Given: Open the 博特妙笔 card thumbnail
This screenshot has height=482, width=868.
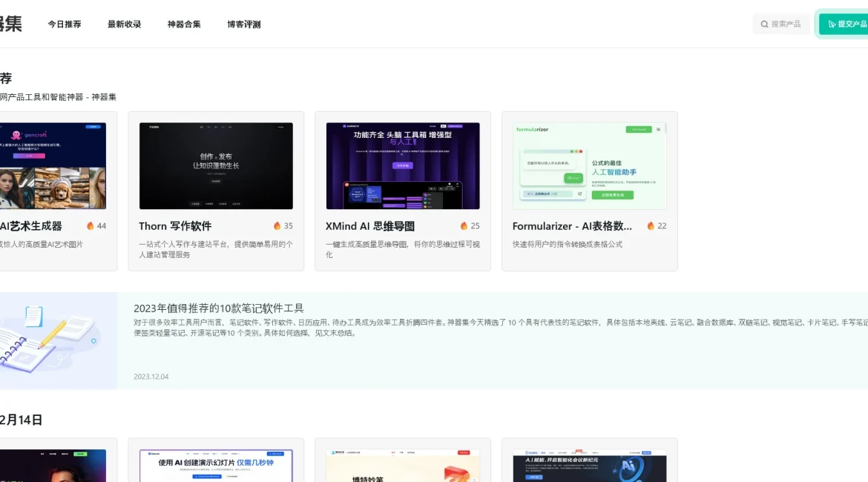Looking at the screenshot, I should pos(403,466).
